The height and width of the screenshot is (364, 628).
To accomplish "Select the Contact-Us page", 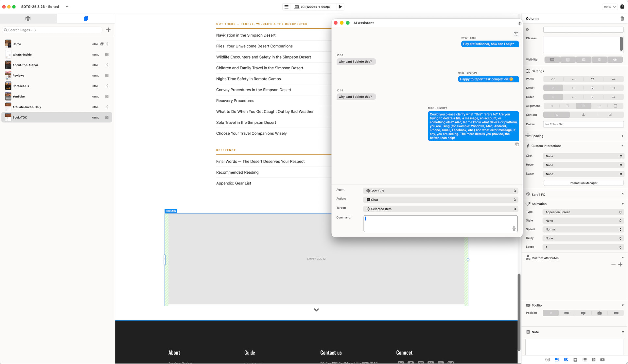I will (x=21, y=86).
